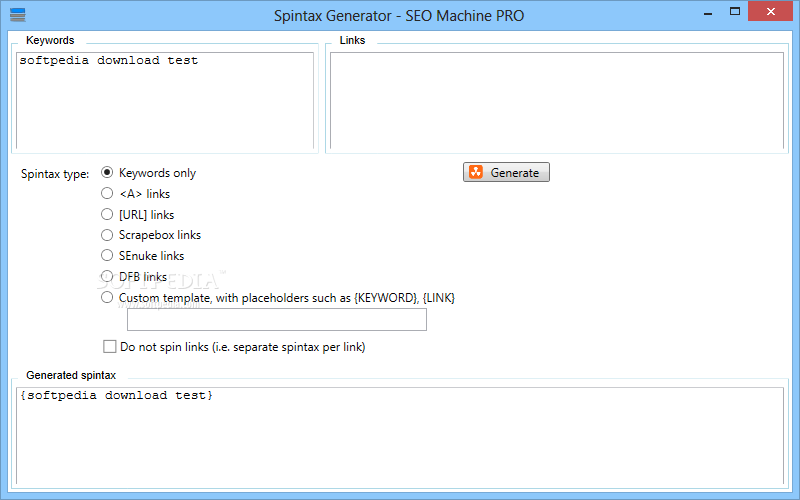Minimize the Spintax Generator window
800x500 pixels.
[708, 12]
